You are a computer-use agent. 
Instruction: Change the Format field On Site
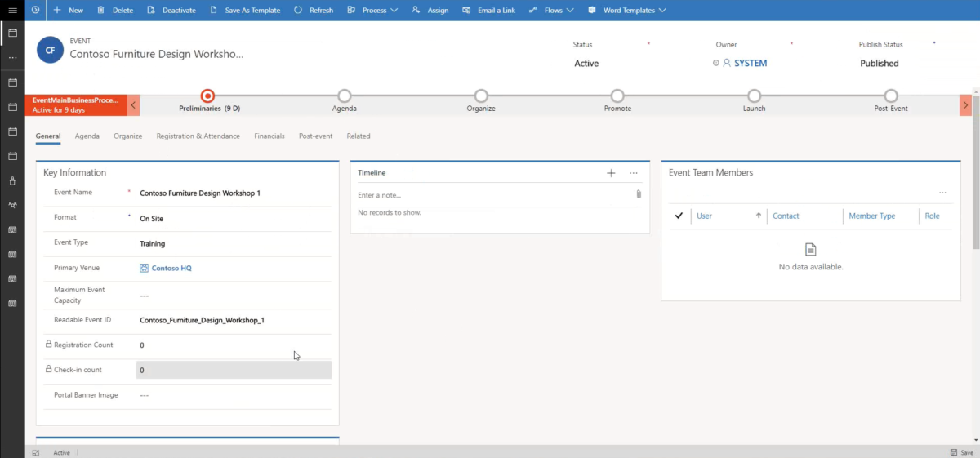[235, 219]
